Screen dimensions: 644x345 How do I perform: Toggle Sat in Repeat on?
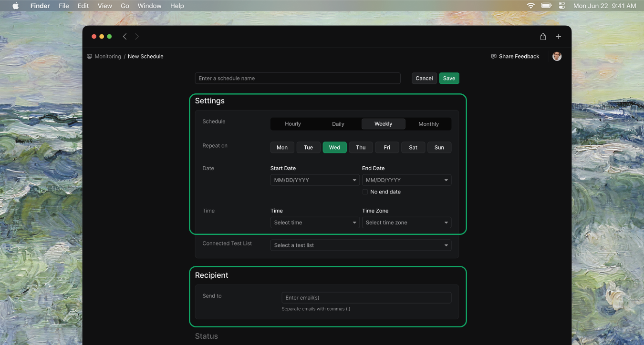click(413, 147)
